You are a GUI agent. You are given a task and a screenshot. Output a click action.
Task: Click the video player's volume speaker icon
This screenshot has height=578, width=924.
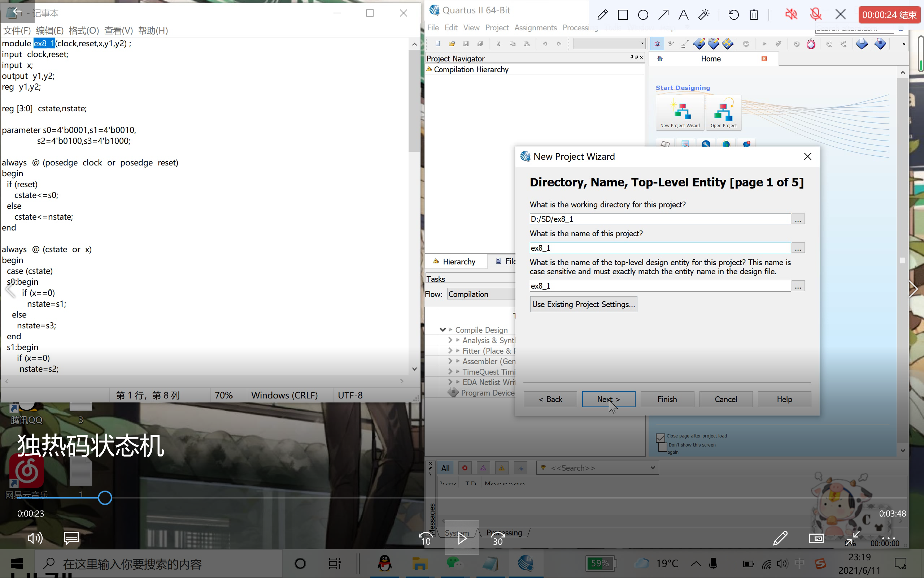point(35,538)
